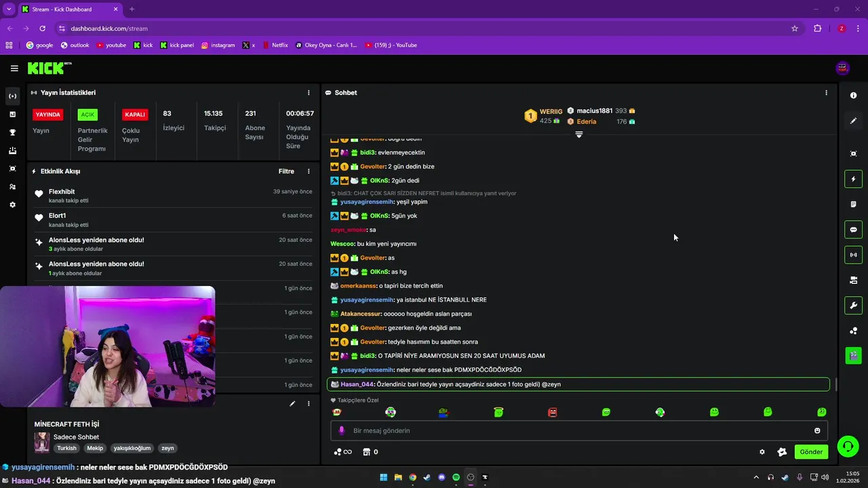Open Etkinlik Akışı three-dot options

[x=309, y=171]
